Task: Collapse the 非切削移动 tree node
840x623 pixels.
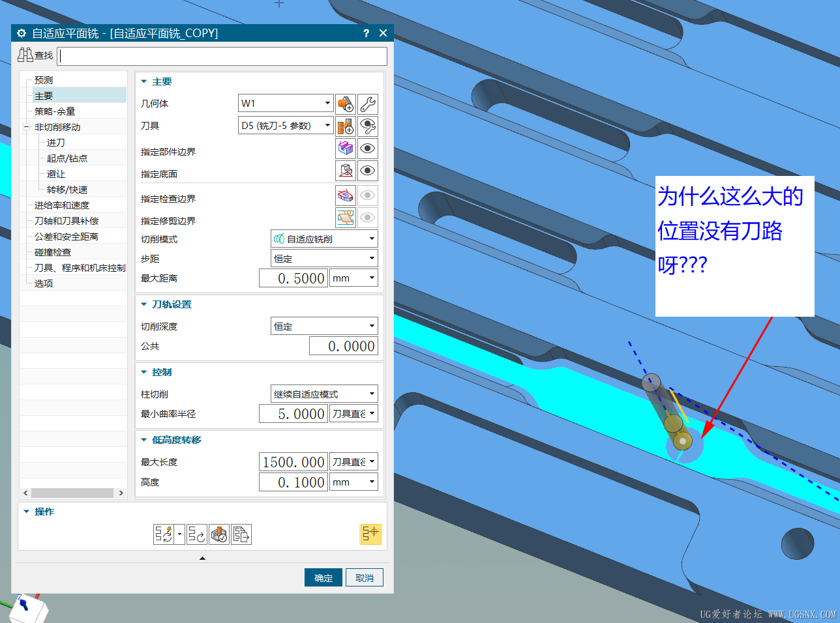Action: point(27,127)
